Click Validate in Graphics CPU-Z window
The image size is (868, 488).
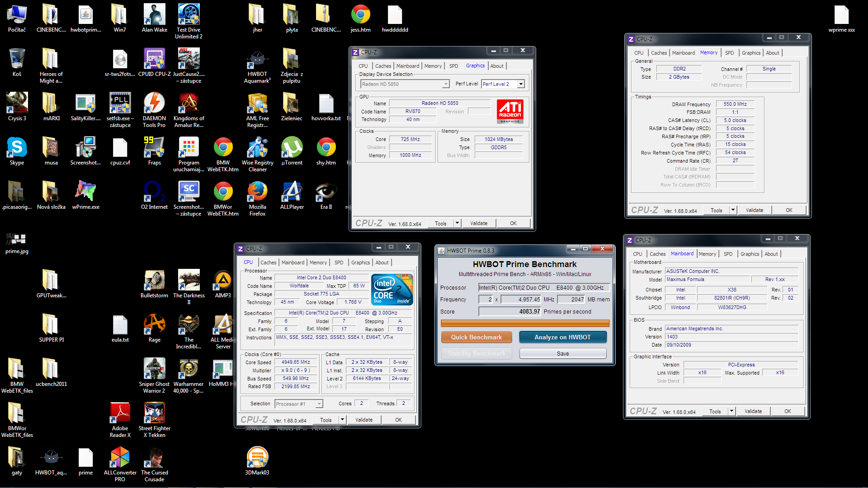pyautogui.click(x=479, y=223)
